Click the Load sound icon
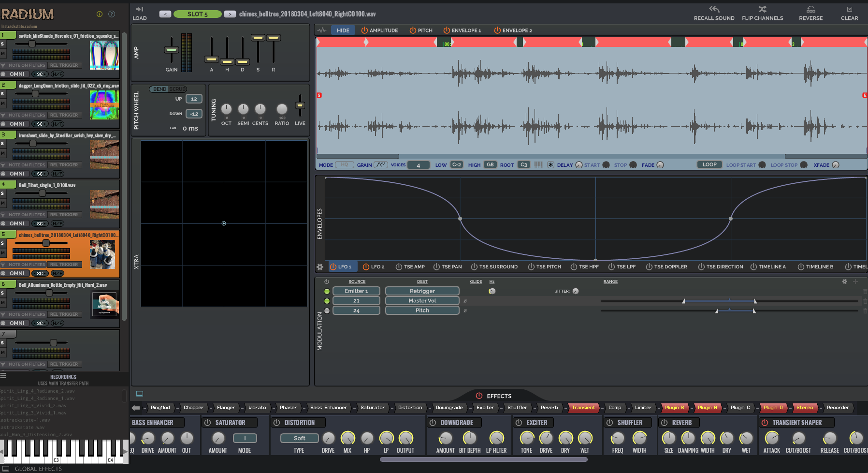Image resolution: width=868 pixels, height=473 pixels. [x=140, y=9]
